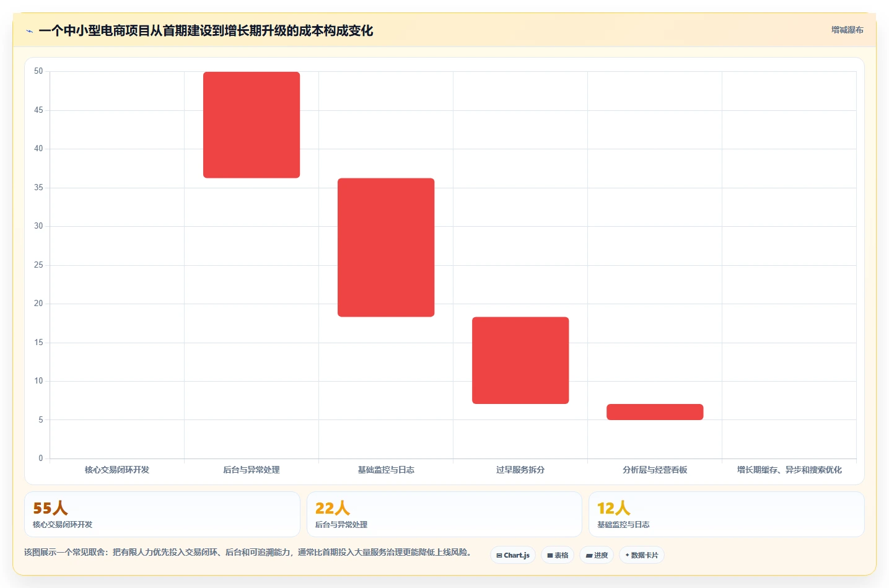Image resolution: width=889 pixels, height=588 pixels.
Task: Click the y-axis value 50
Action: pyautogui.click(x=38, y=71)
